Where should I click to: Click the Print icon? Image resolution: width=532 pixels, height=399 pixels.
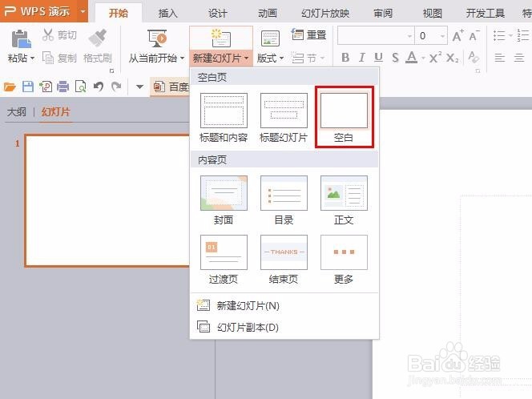click(63, 87)
